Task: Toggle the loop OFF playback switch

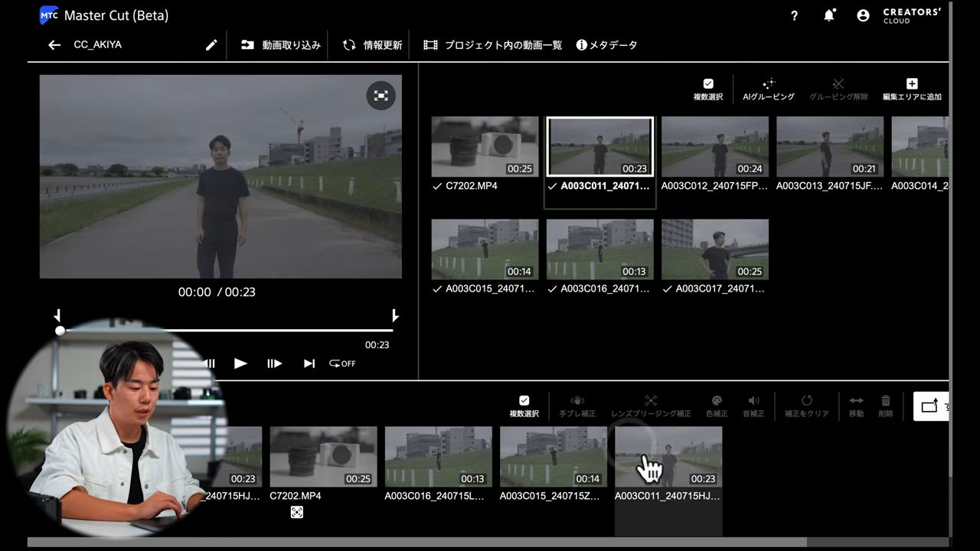Action: pyautogui.click(x=342, y=364)
